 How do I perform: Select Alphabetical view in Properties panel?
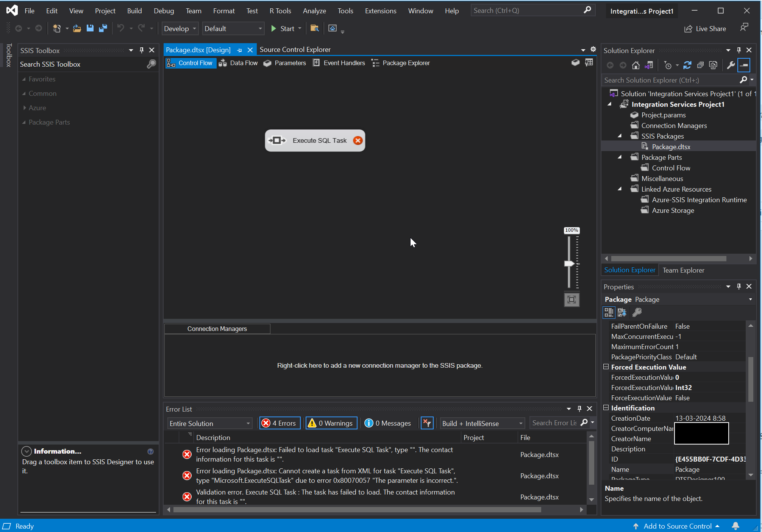[x=621, y=312]
